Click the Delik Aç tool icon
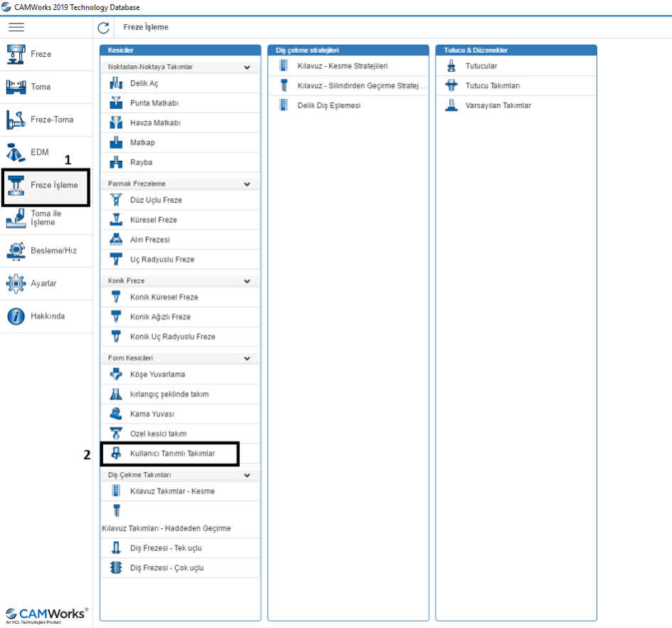 (x=116, y=84)
